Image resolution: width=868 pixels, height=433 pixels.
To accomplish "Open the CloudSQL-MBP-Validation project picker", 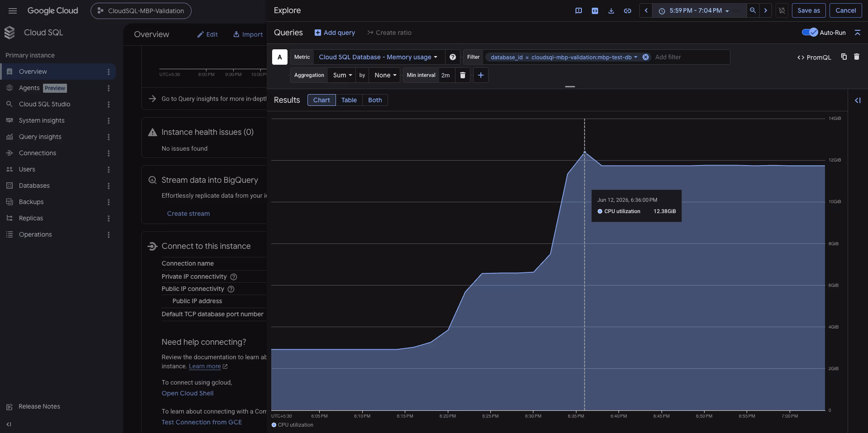I will pyautogui.click(x=141, y=11).
